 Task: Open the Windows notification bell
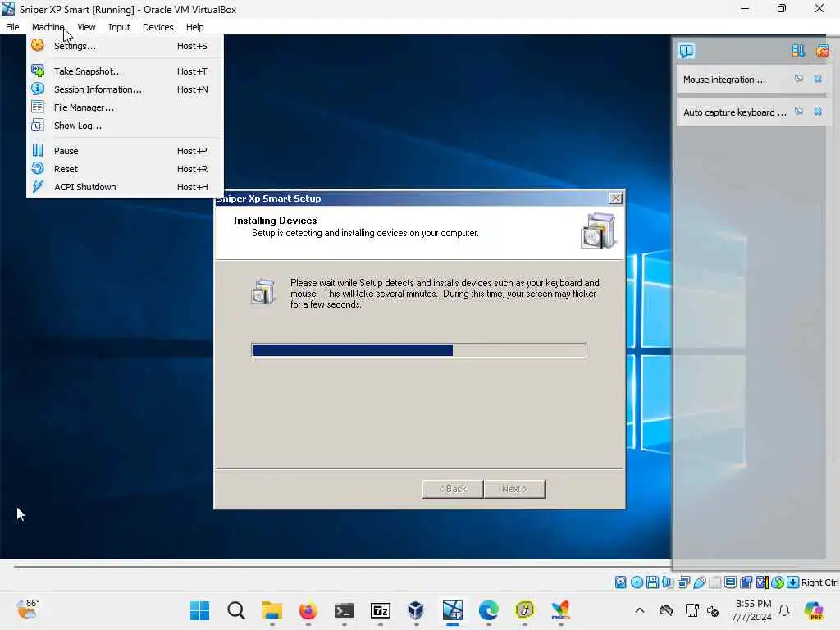pos(784,610)
